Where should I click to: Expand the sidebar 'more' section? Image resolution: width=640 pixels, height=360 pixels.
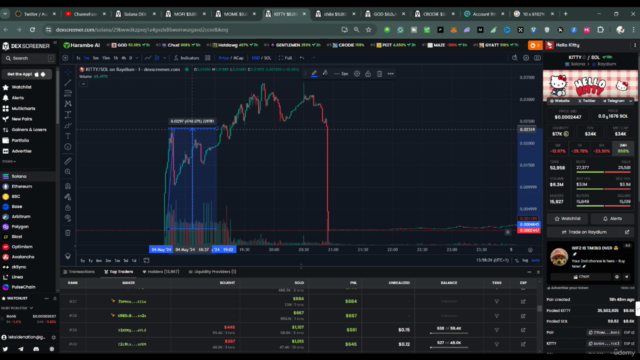pos(9,162)
